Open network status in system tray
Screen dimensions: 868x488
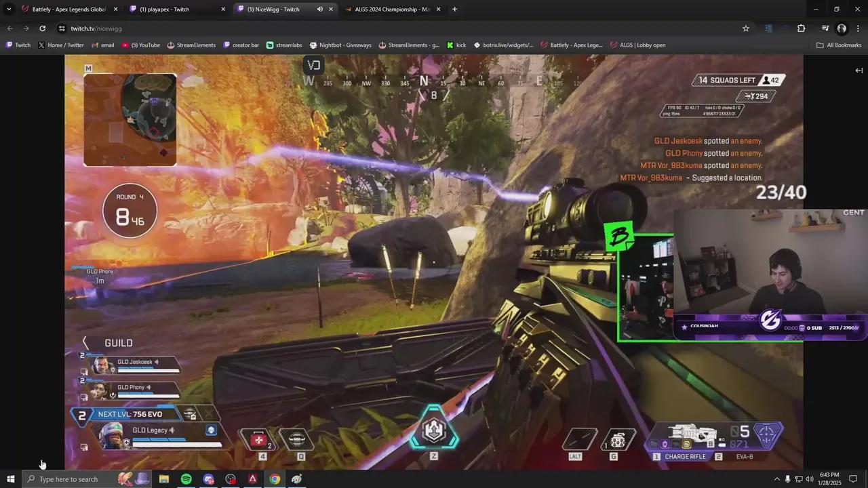click(x=798, y=479)
